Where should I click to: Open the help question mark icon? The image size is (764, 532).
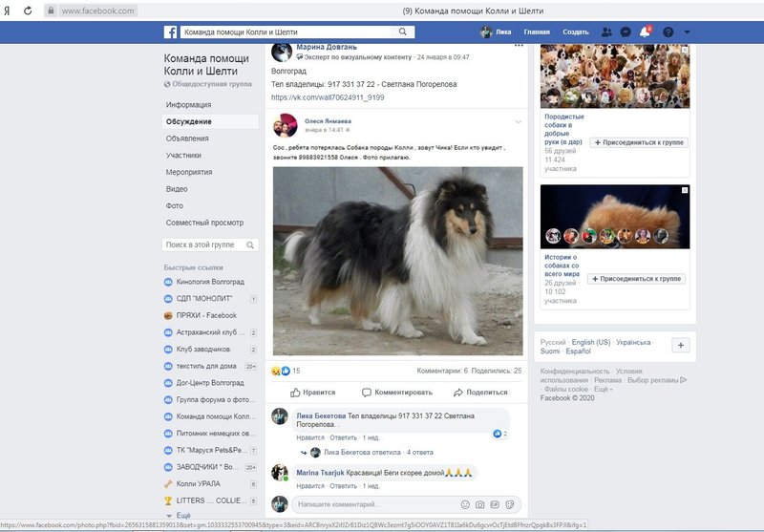668,32
